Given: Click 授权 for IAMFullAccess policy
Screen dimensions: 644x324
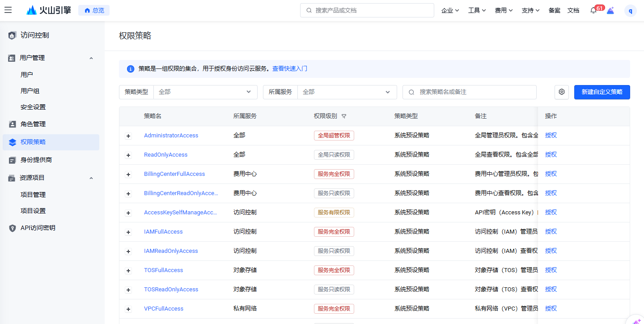Looking at the screenshot, I should (x=551, y=232).
